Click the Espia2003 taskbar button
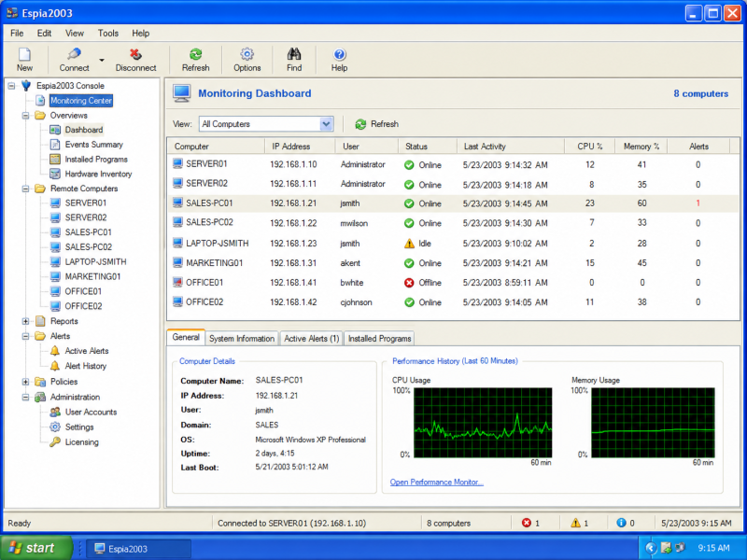The height and width of the screenshot is (560, 747). 140,549
